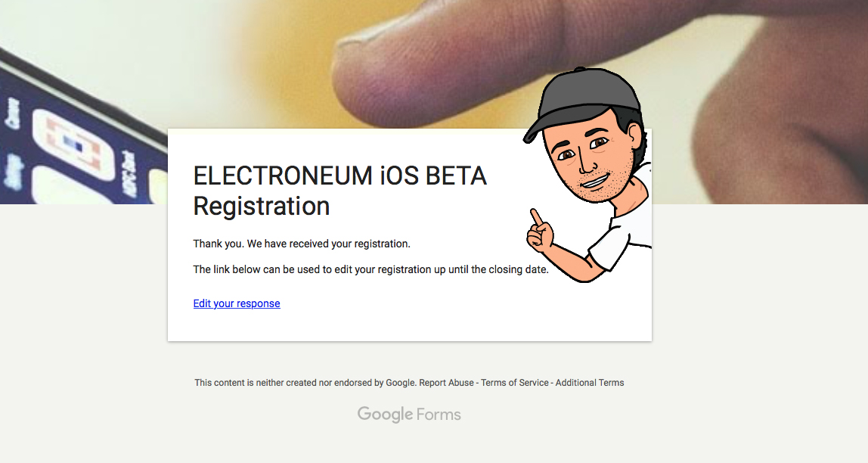Click the word Registration in the title
Image resolution: width=868 pixels, height=463 pixels.
(262, 206)
